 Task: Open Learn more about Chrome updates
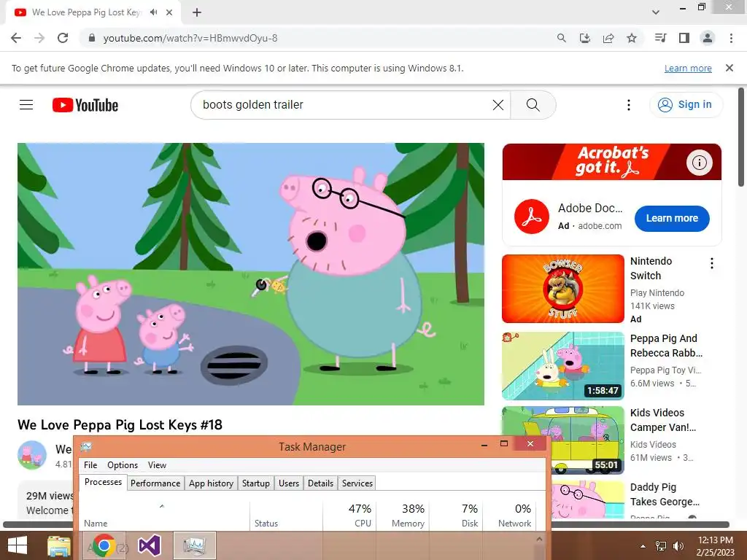tap(688, 68)
